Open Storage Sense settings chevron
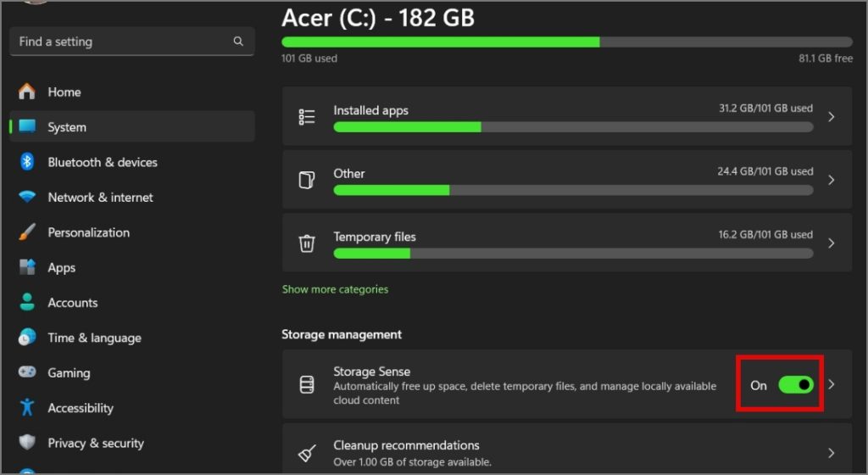 pyautogui.click(x=831, y=385)
